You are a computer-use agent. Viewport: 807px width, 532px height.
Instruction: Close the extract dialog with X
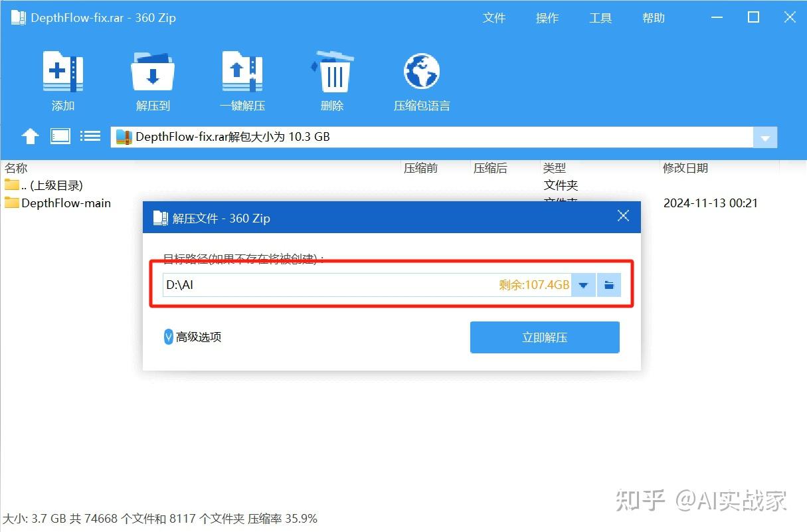tap(622, 215)
